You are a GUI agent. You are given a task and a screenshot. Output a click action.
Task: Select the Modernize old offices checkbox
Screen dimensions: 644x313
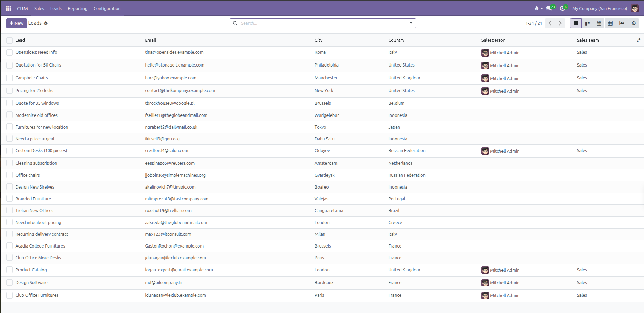click(10, 115)
